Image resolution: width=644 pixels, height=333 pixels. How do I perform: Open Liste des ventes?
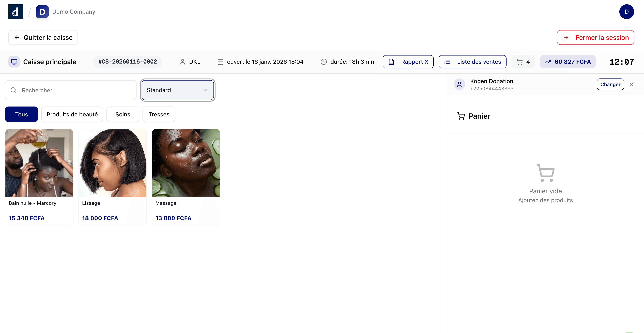pyautogui.click(x=472, y=62)
